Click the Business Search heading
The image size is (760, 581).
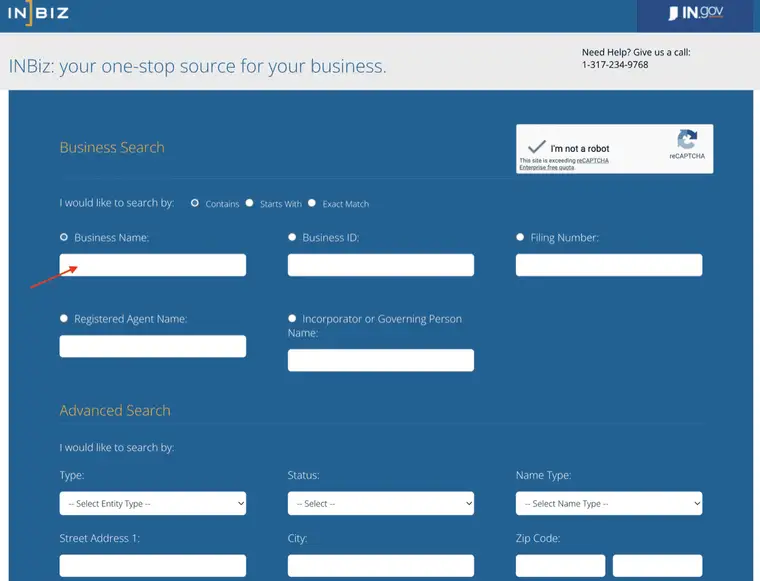pyautogui.click(x=112, y=147)
